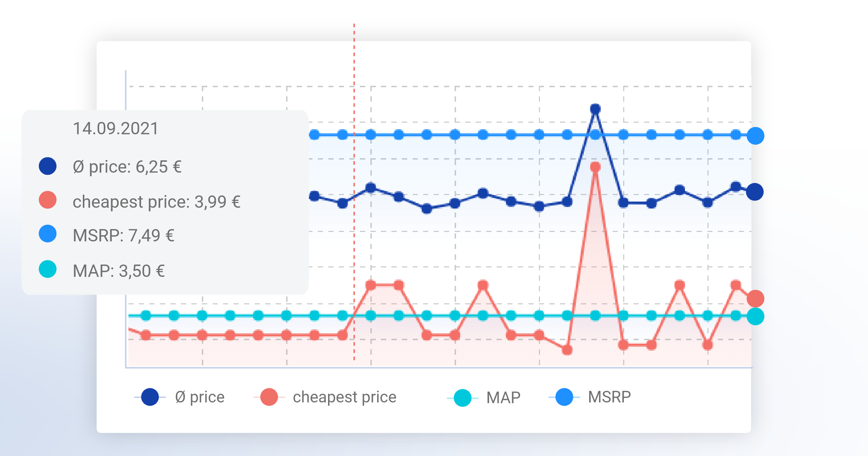
Task: Select the MSRP legend label text
Action: [609, 397]
